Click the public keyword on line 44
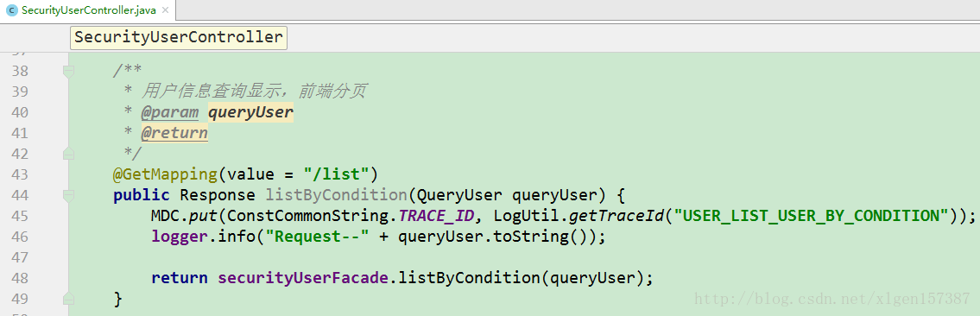Viewport: 980px width, 316px height. click(142, 195)
